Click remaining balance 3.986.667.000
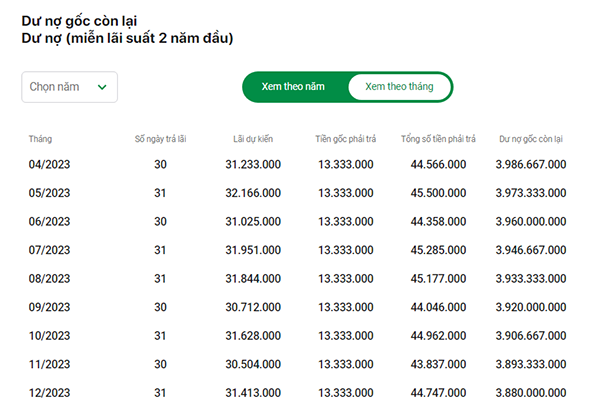The width and height of the screenshot is (600, 419). coord(531,164)
